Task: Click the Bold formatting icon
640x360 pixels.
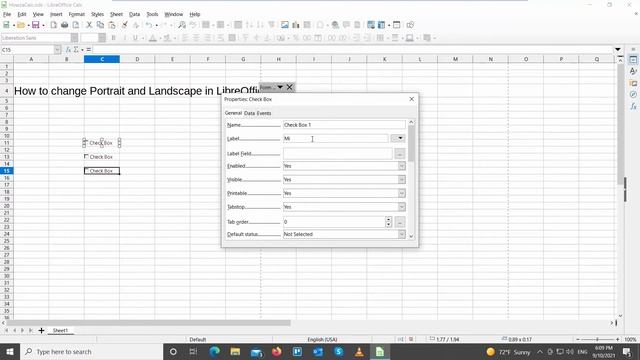Action: pos(113,38)
